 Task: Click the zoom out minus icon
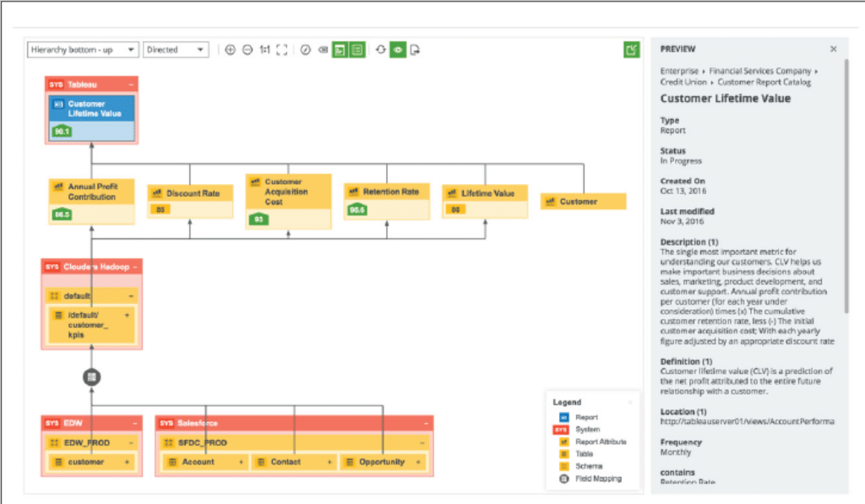click(x=248, y=50)
